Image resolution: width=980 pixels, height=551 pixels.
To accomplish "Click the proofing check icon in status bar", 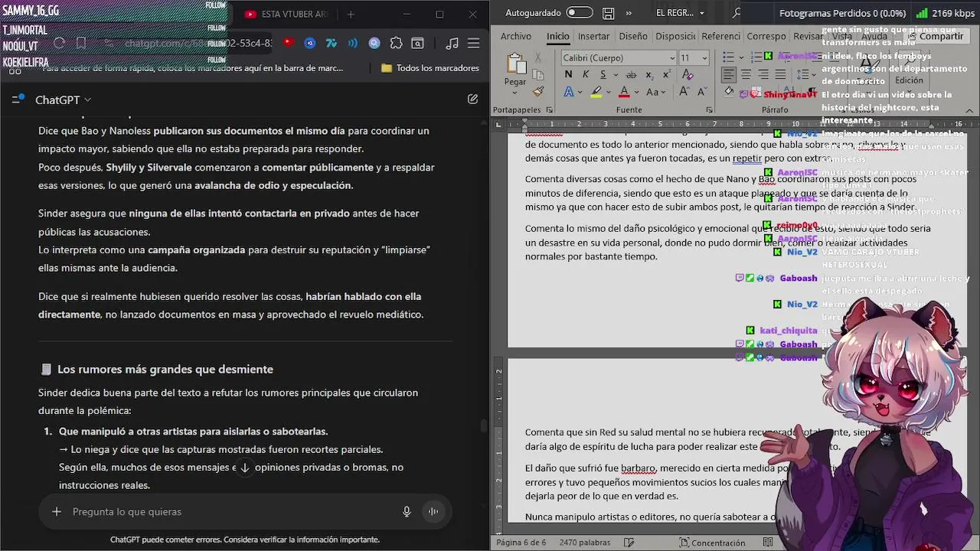I will pyautogui.click(x=629, y=543).
